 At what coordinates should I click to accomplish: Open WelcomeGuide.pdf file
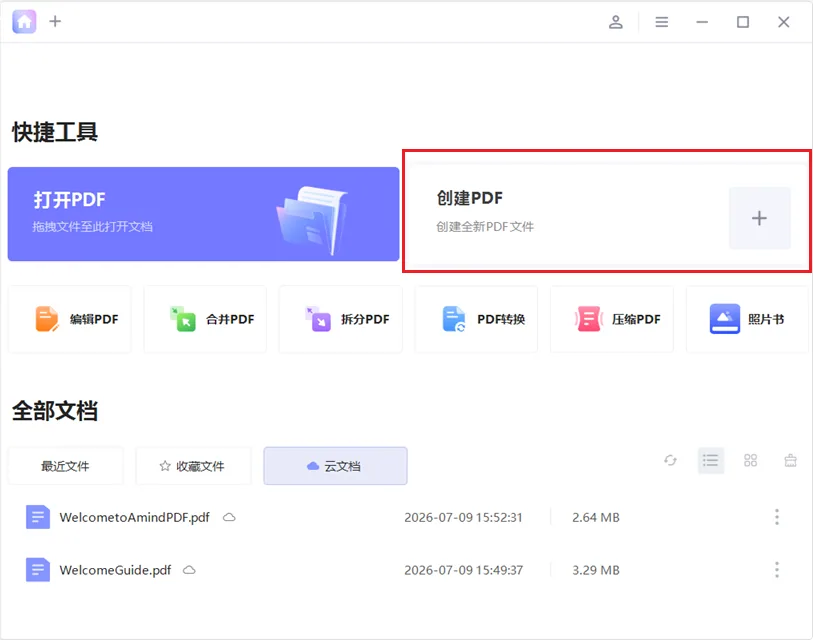coord(115,570)
